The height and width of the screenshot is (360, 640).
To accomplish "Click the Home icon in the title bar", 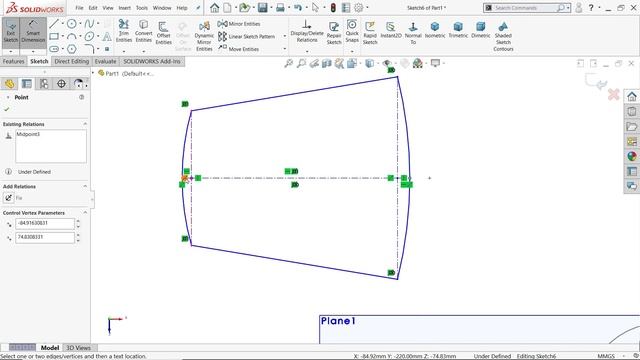I will click(215, 8).
